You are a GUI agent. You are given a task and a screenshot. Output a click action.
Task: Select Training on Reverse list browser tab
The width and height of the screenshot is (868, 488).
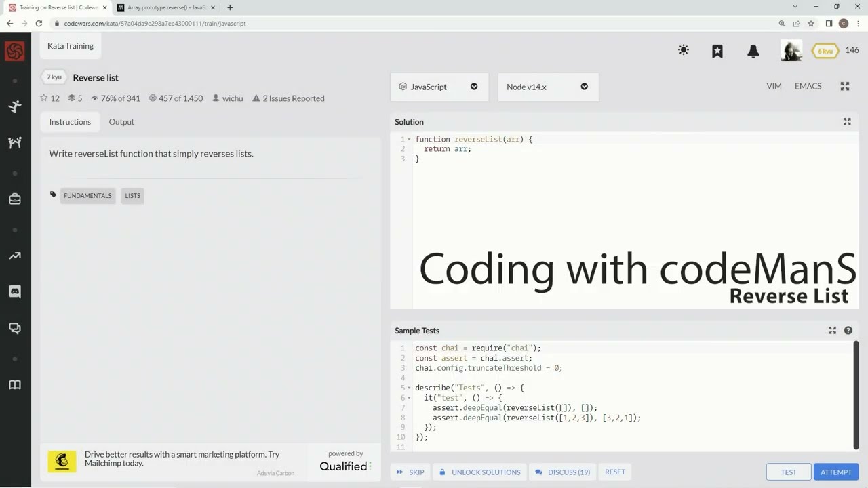point(58,7)
